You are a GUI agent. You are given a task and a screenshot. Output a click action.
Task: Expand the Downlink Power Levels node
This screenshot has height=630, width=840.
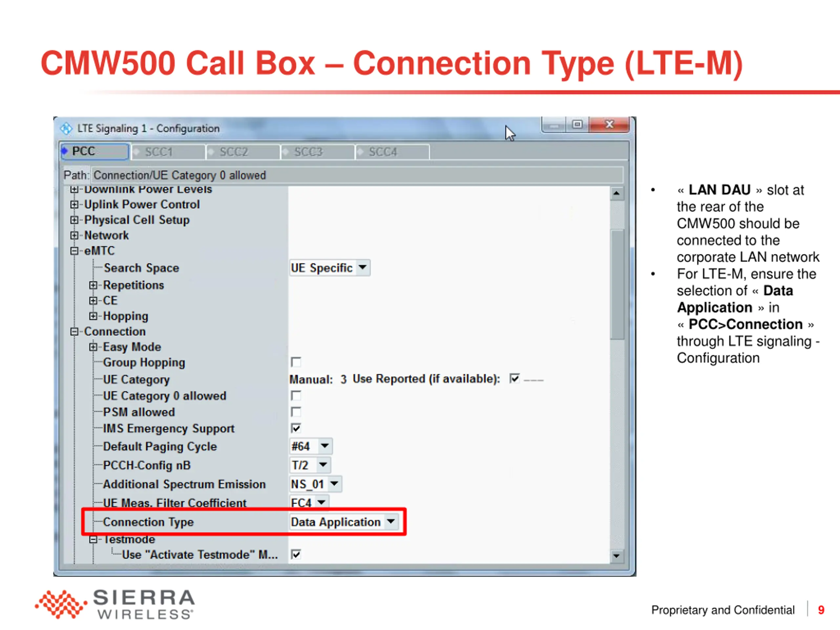point(74,189)
